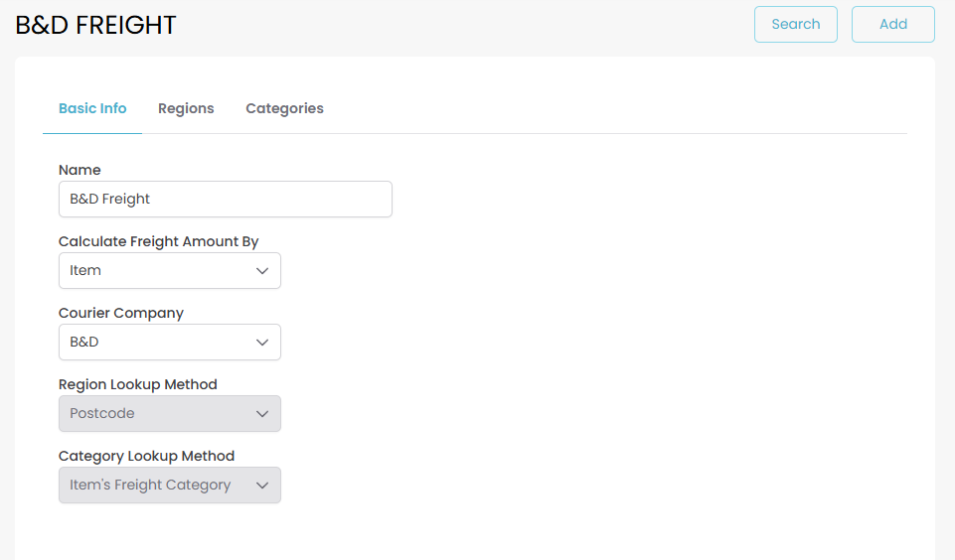Click the Search button

click(795, 24)
